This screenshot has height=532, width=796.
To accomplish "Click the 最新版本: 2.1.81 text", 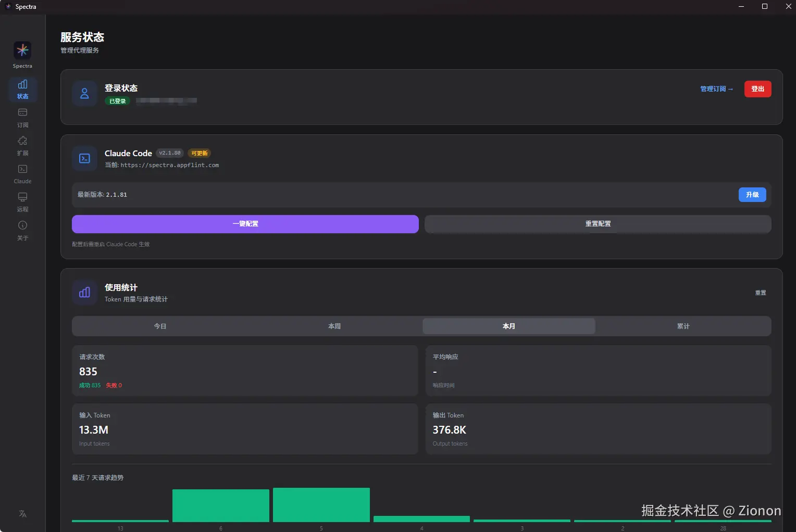I will pos(102,195).
